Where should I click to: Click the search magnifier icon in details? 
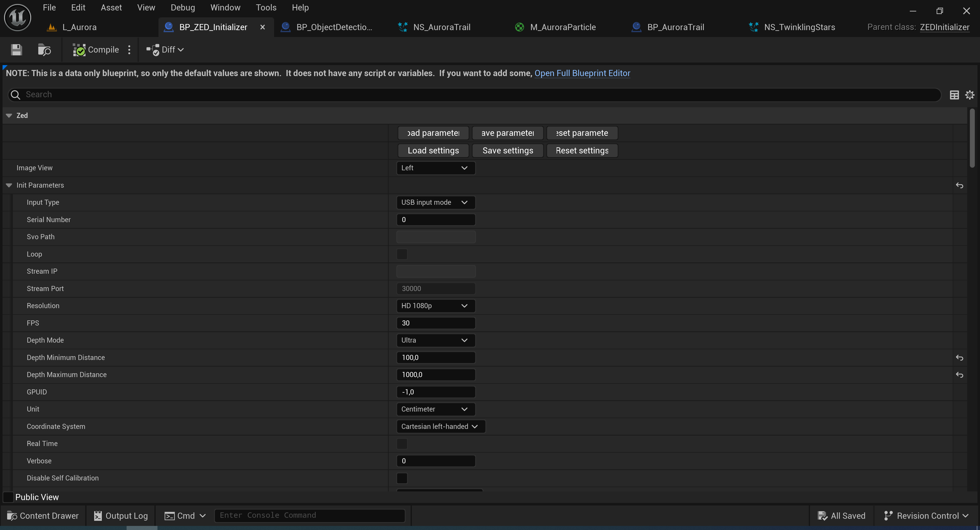pyautogui.click(x=15, y=95)
